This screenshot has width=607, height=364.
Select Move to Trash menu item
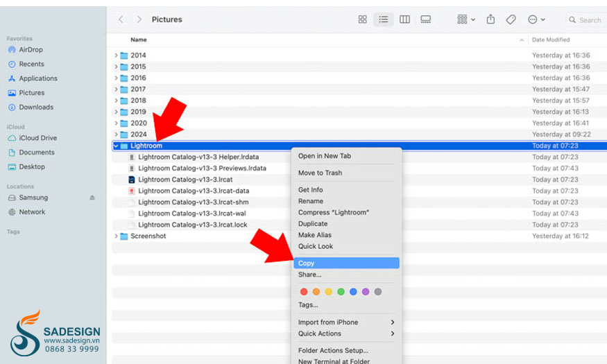[x=320, y=173]
